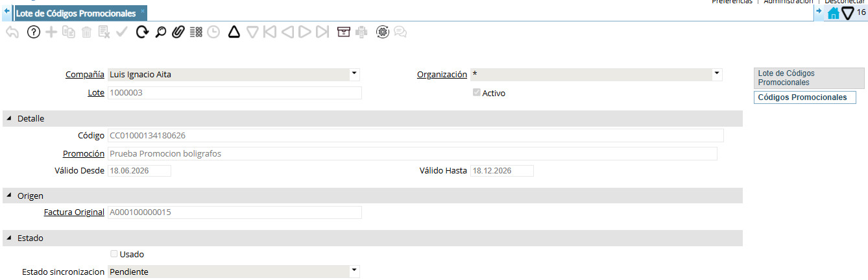Open the Estado sincronizacion dropdown

[354, 272]
